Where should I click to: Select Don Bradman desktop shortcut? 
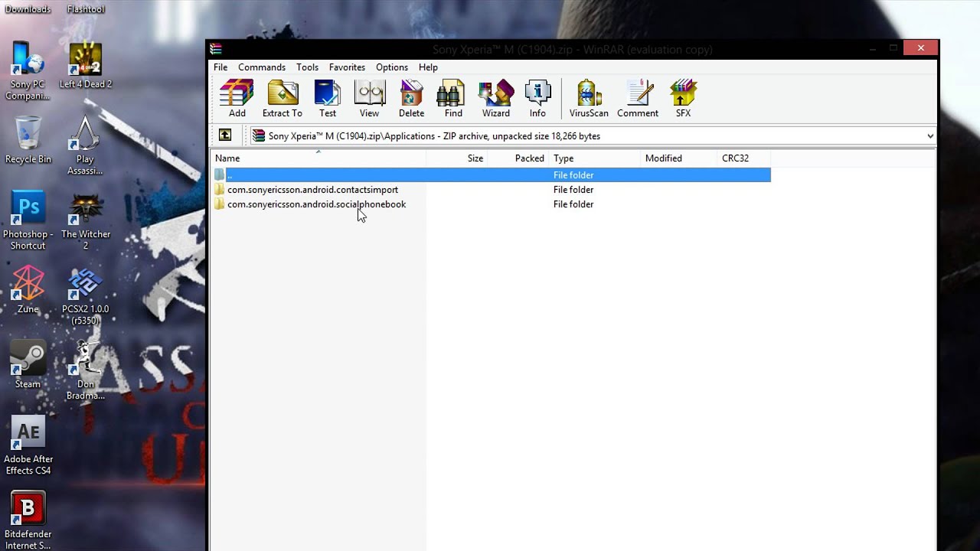pos(86,370)
